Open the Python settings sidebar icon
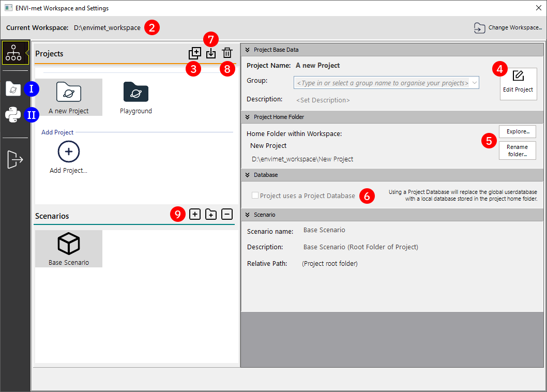This screenshot has width=547, height=392. pyautogui.click(x=13, y=114)
